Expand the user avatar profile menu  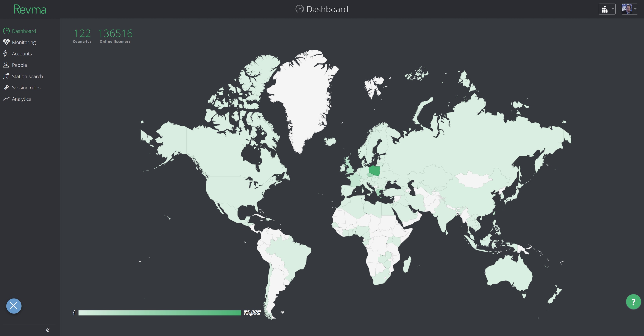[629, 9]
